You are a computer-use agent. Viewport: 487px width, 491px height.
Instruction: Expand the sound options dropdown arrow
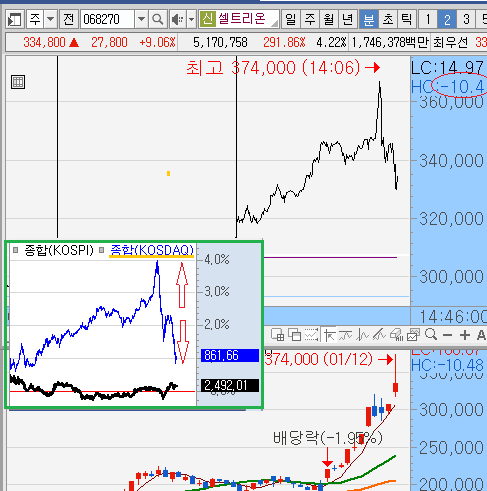191,20
